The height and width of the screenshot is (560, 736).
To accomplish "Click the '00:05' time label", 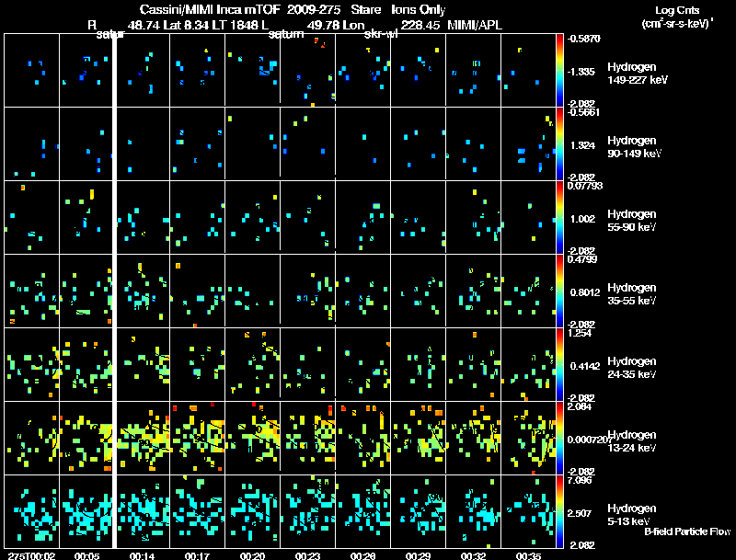I will [86, 555].
